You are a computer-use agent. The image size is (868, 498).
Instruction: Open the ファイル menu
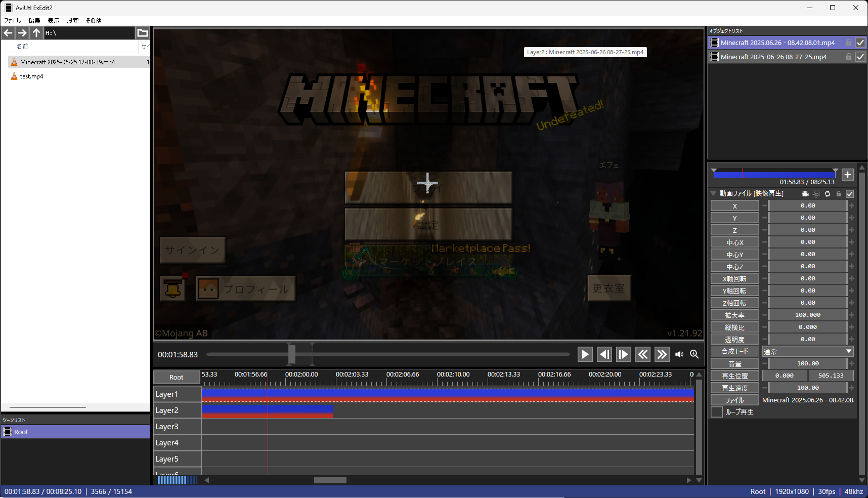click(x=13, y=21)
